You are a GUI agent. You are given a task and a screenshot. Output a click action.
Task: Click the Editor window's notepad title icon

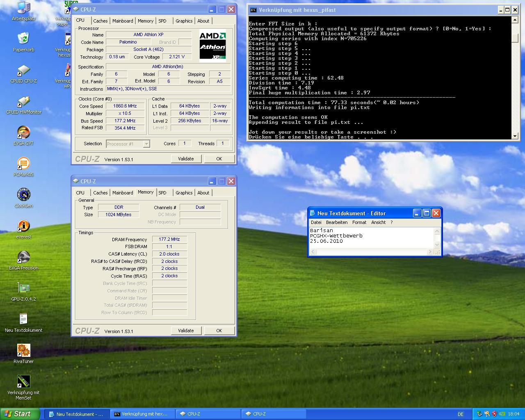[313, 213]
